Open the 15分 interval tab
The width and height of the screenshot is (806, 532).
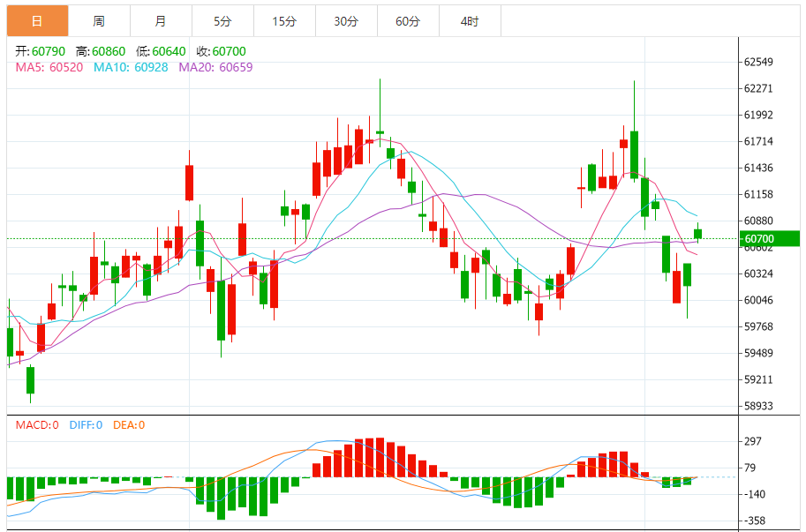pos(284,21)
